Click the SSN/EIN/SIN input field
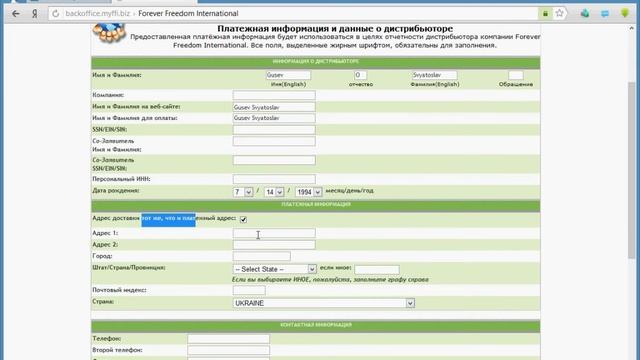The image size is (640, 360). tap(274, 130)
